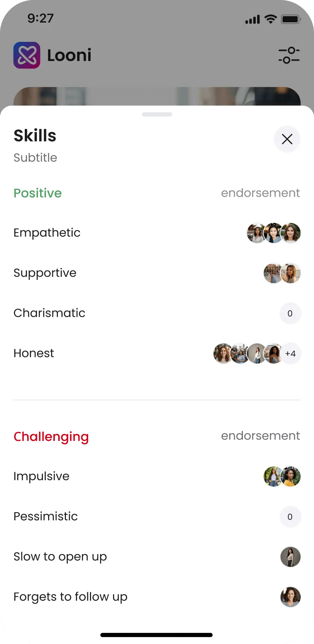Select the Challenging section heading
Image resolution: width=314 pixels, height=644 pixels.
[x=51, y=436]
